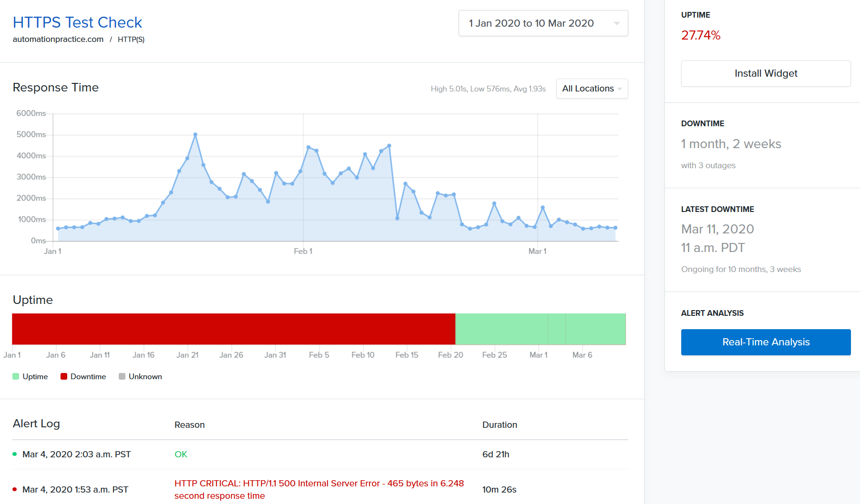Select the red downtime segment of the uptime bar
Viewport: 860px width, 504px height.
[234, 329]
